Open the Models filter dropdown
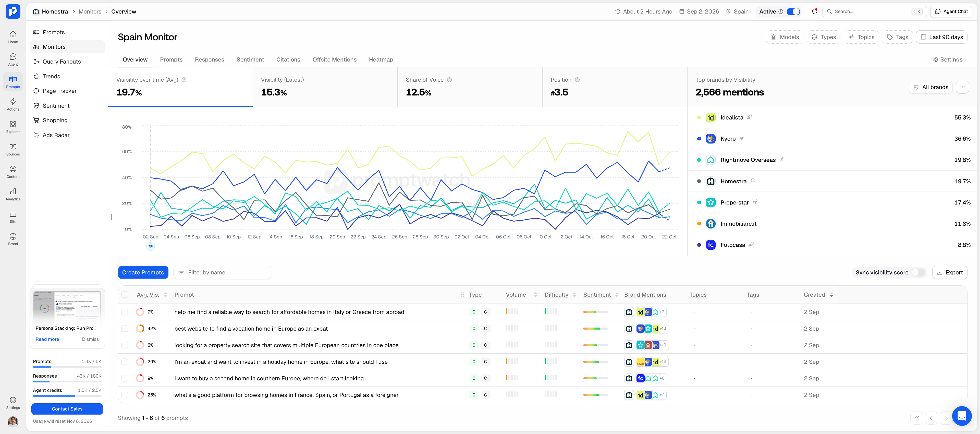Viewport: 980px width, 434px height. coord(785,37)
